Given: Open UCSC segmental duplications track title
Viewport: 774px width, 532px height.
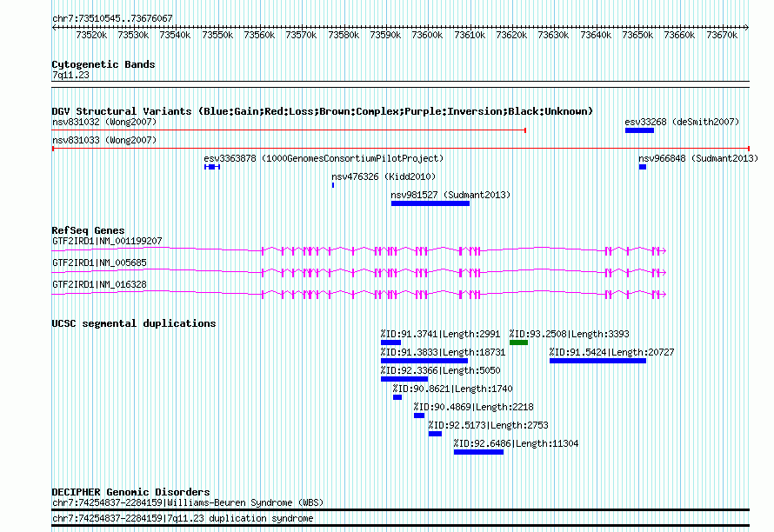Looking at the screenshot, I should pos(134,323).
